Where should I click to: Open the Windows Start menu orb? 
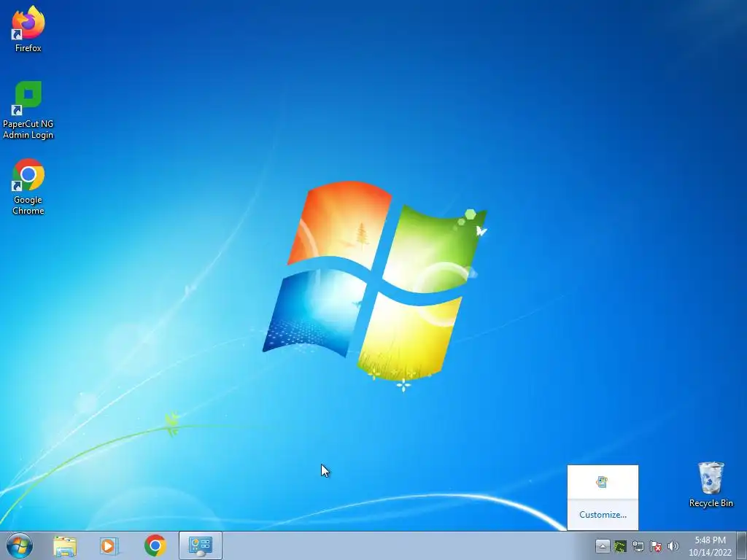[20, 545]
